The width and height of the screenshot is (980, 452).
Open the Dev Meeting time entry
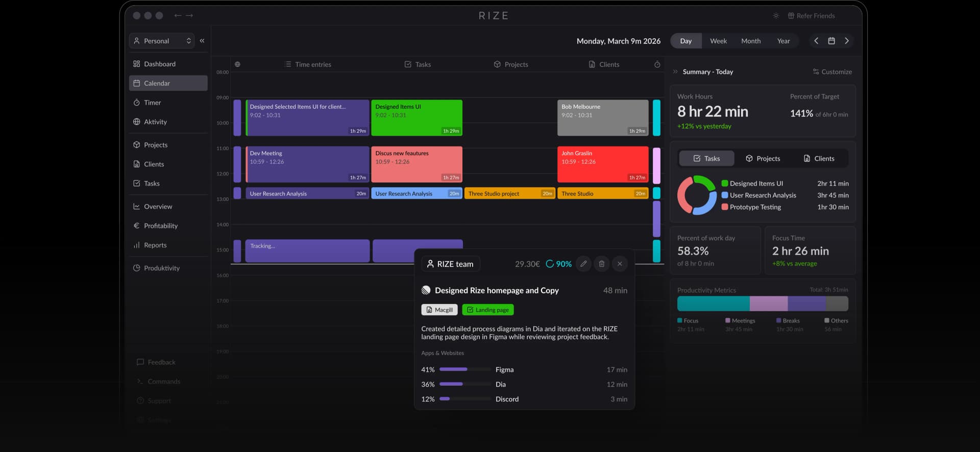point(307,164)
